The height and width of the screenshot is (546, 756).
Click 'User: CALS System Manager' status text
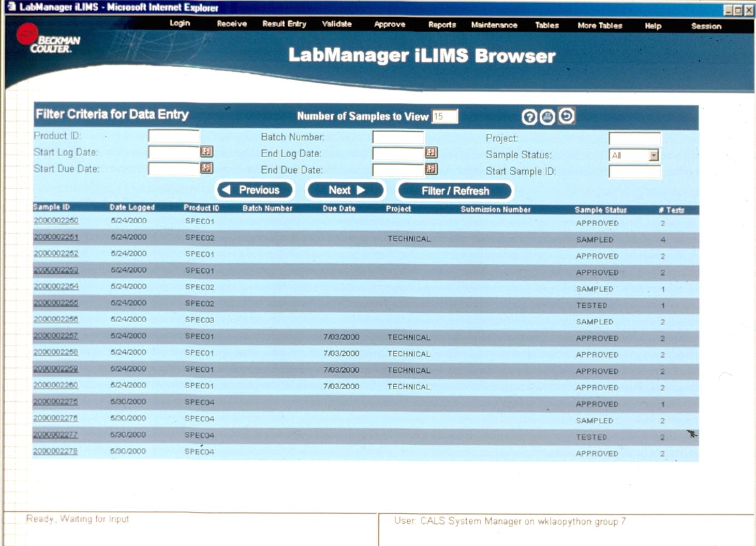tap(510, 521)
